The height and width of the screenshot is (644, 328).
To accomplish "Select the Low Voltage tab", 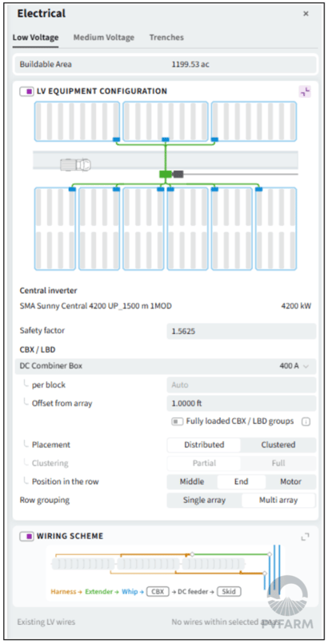I will (36, 38).
